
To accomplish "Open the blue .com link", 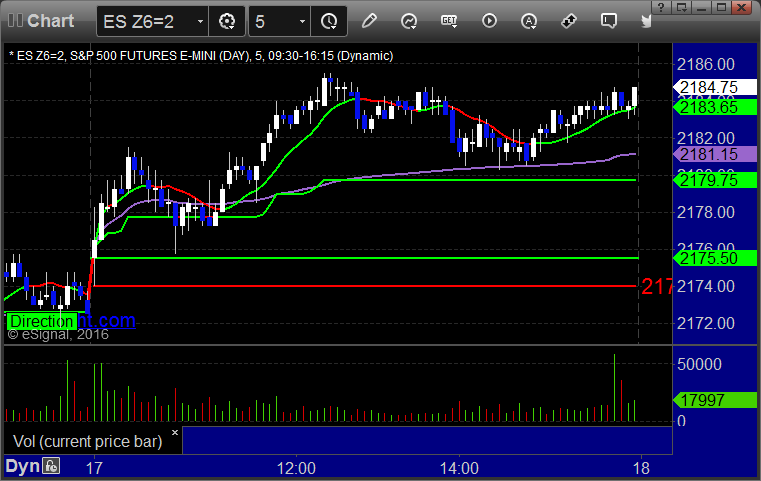I will (x=107, y=320).
